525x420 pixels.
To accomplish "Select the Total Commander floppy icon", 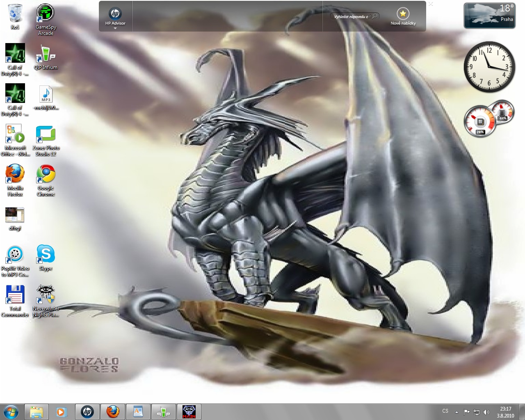I will click(15, 294).
